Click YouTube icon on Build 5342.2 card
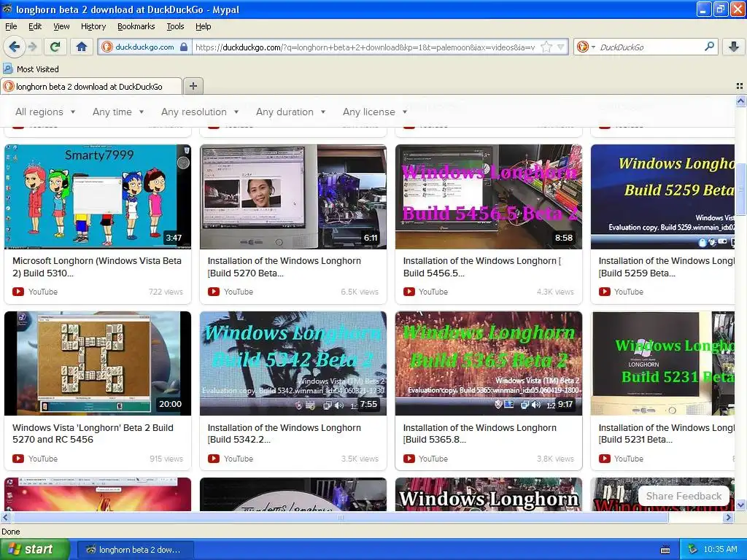 [214, 459]
